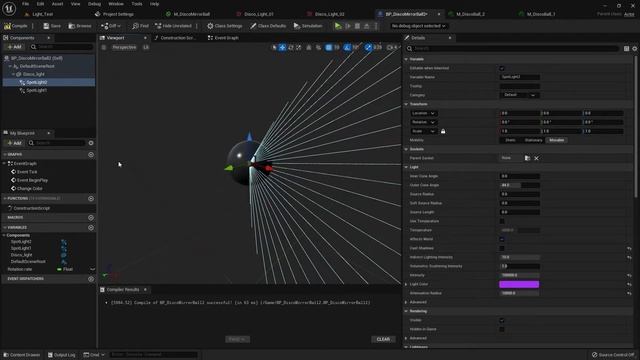The height and width of the screenshot is (360, 640).
Task: Add a new macro with plus icon
Action: tap(91, 218)
